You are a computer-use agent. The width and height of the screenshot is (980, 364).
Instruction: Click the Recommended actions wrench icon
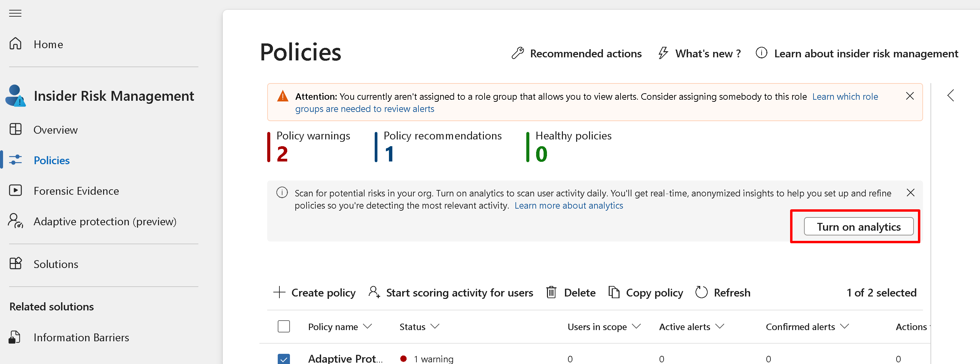517,53
